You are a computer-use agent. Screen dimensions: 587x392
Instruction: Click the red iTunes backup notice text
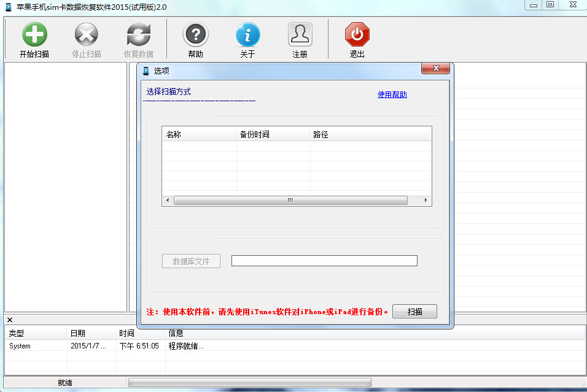click(x=267, y=312)
